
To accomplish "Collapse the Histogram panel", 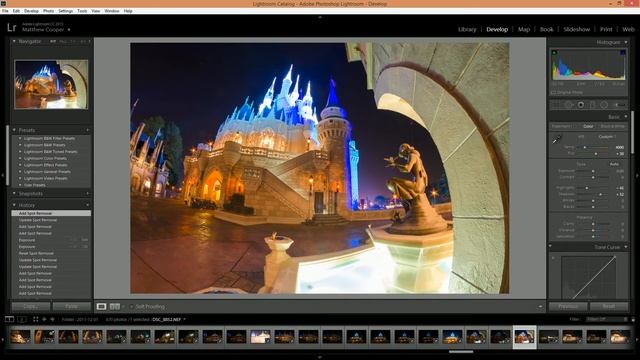I will coord(626,42).
